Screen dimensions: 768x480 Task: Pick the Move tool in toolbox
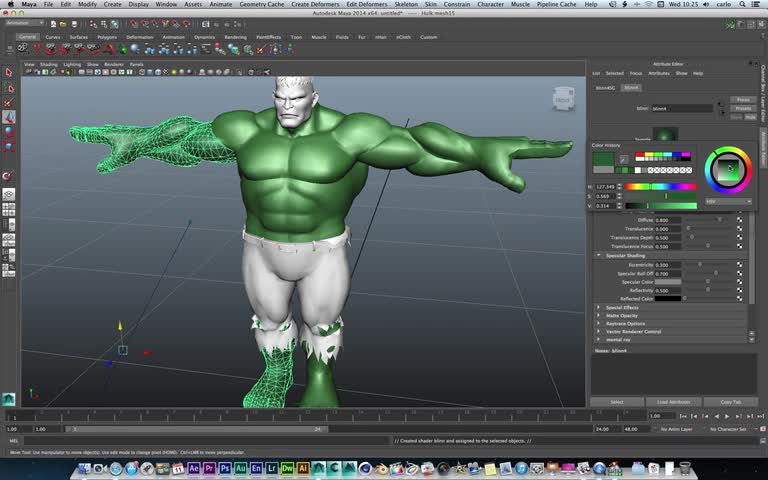[x=8, y=117]
